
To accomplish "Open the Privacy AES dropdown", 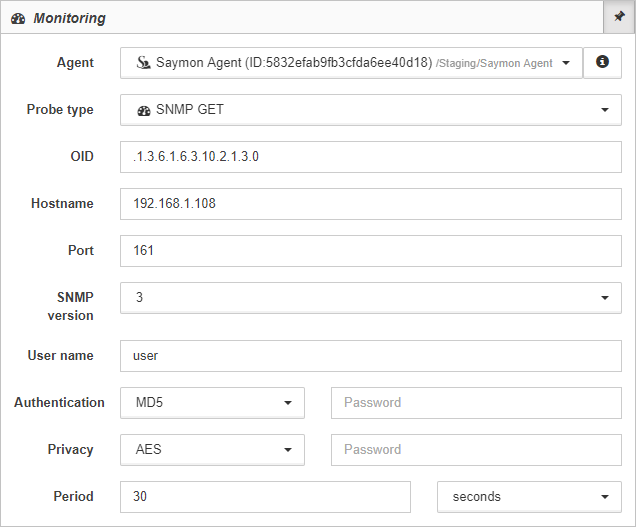I will click(x=212, y=450).
